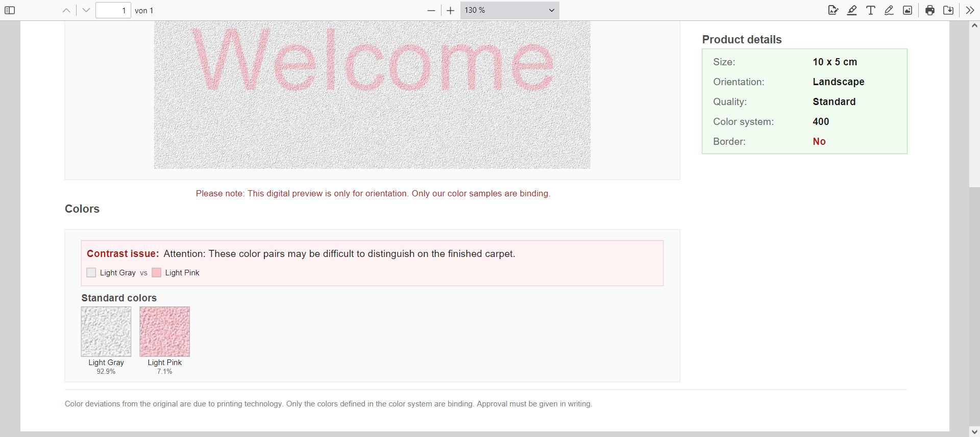Save the PDF with download icon
980x437 pixels.
(x=948, y=10)
